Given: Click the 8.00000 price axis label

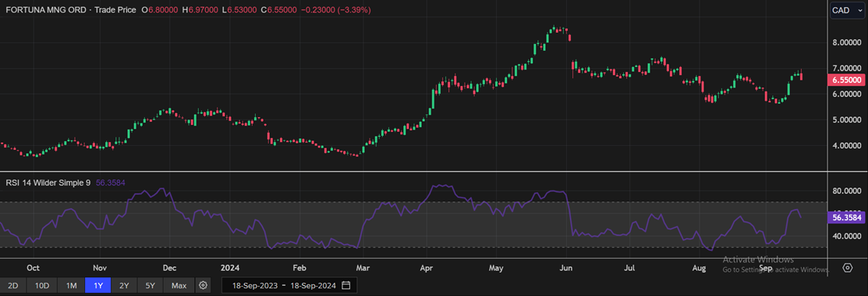Looking at the screenshot, I should point(846,43).
